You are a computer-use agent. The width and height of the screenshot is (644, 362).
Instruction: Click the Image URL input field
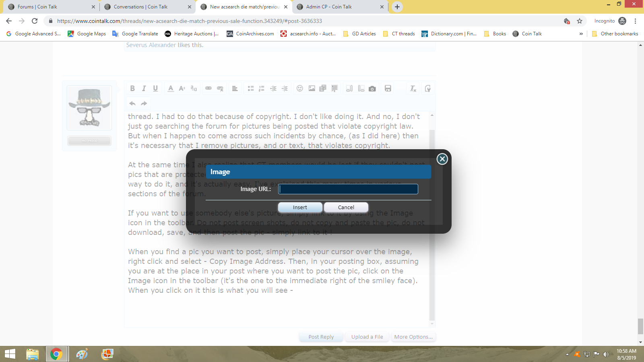(348, 189)
